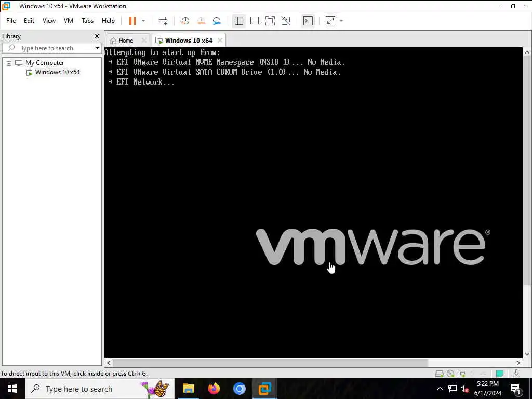
Task: Open the VM menu
Action: [69, 21]
